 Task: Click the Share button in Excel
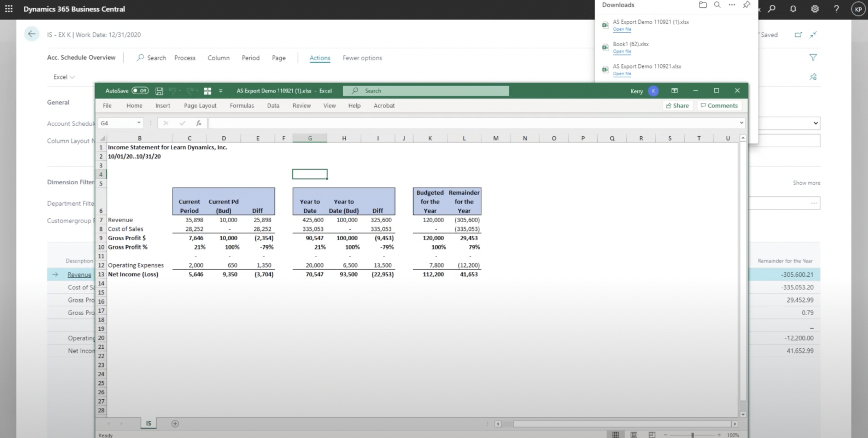coord(677,105)
